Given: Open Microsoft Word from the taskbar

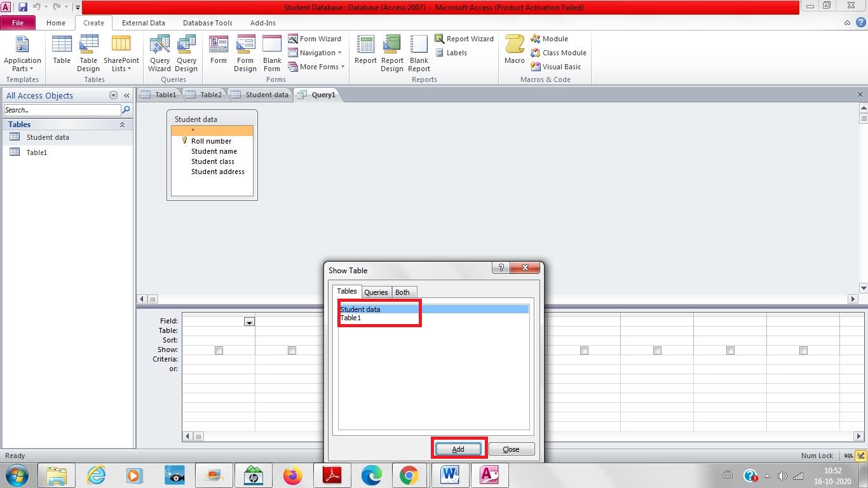Looking at the screenshot, I should pos(450,475).
